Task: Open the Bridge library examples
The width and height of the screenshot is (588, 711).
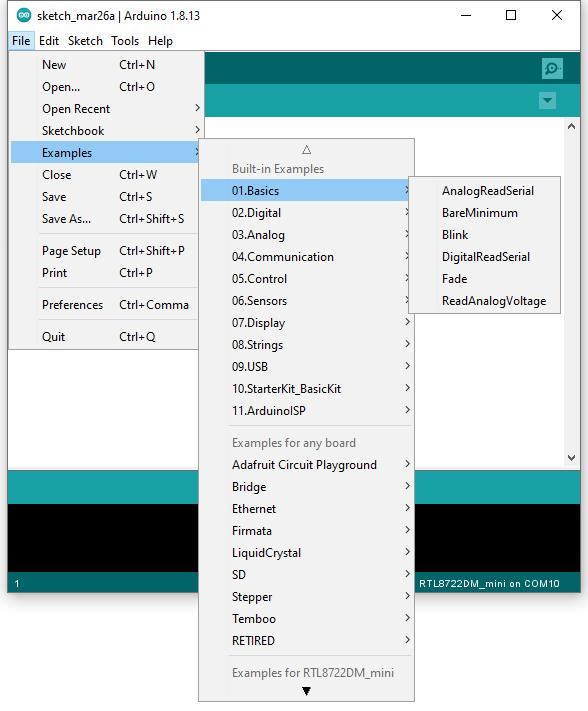Action: (306, 487)
